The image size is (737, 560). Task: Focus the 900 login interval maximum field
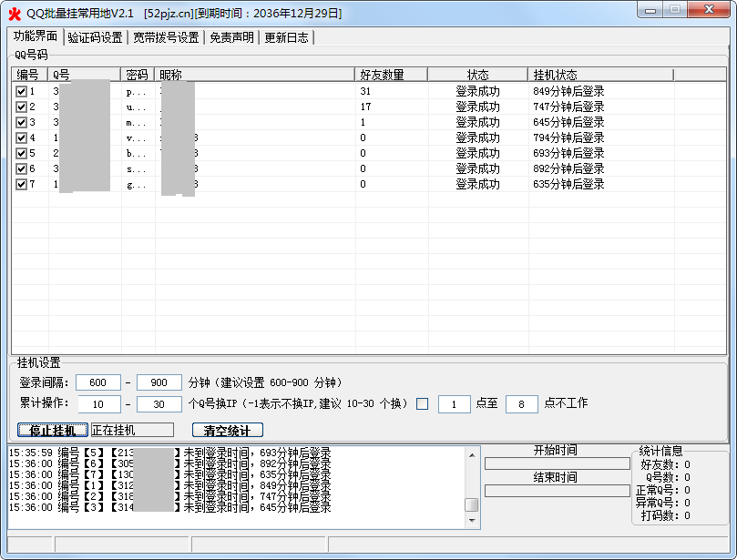[159, 382]
